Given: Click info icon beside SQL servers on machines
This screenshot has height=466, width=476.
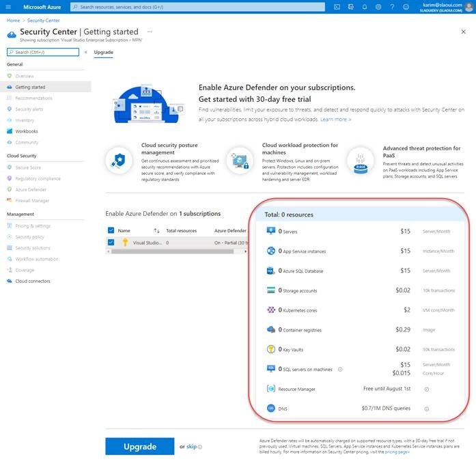Looking at the screenshot, I should click(340, 370).
